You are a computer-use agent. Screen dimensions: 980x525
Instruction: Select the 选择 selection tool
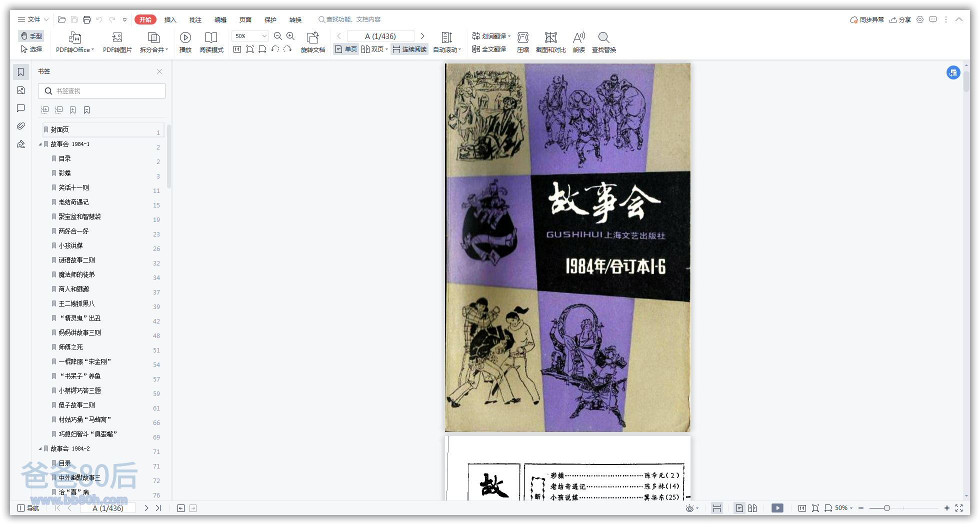31,49
